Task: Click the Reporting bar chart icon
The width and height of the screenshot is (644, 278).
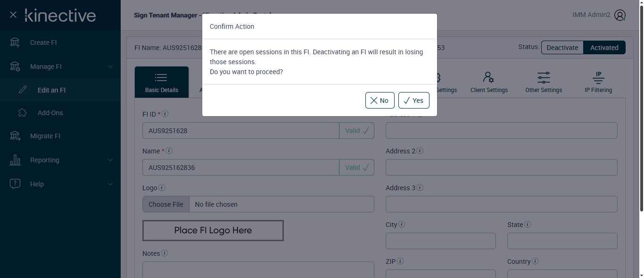Action: click(x=15, y=160)
